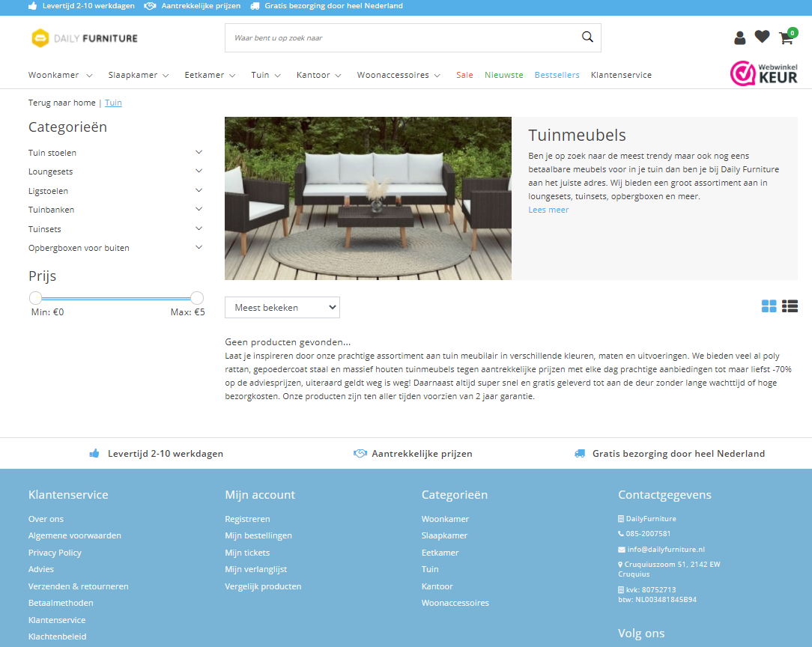This screenshot has height=647, width=812.
Task: Click thumbs-up icon above footer
Action: pos(94,453)
